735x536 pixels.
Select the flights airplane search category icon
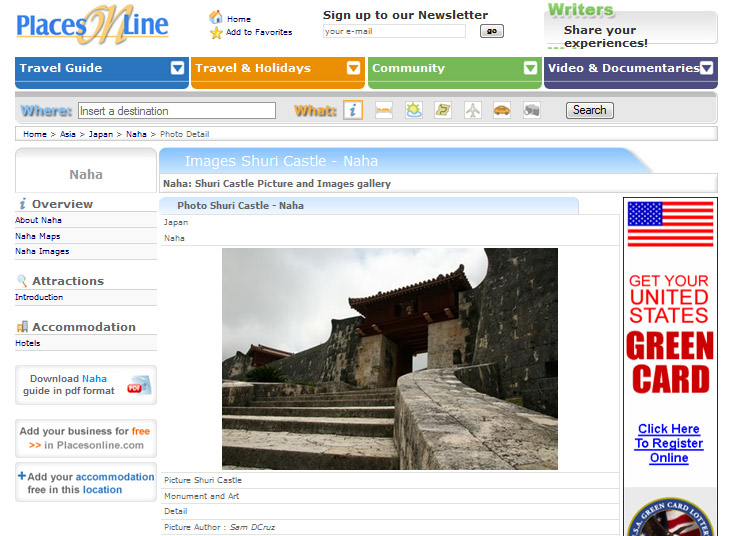click(x=473, y=111)
